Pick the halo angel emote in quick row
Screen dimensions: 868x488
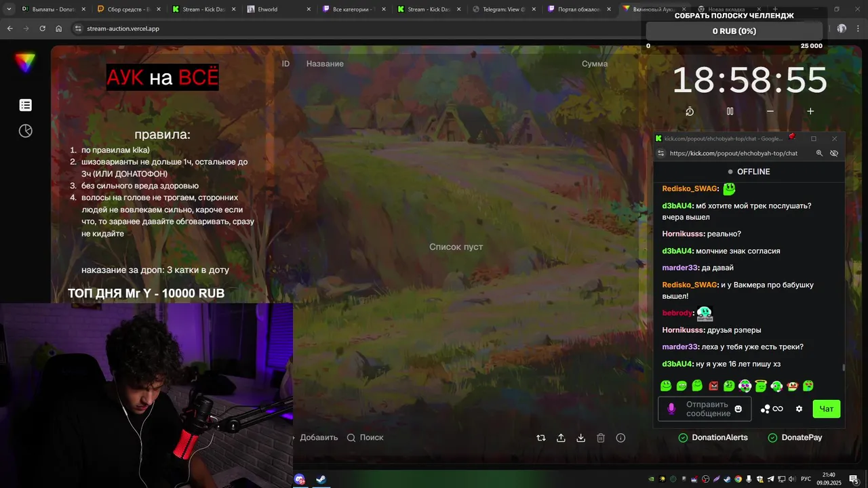click(761, 386)
